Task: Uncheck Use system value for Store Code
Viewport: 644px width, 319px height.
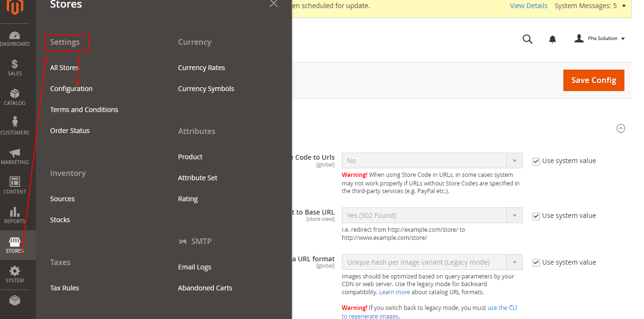Action: coord(536,161)
